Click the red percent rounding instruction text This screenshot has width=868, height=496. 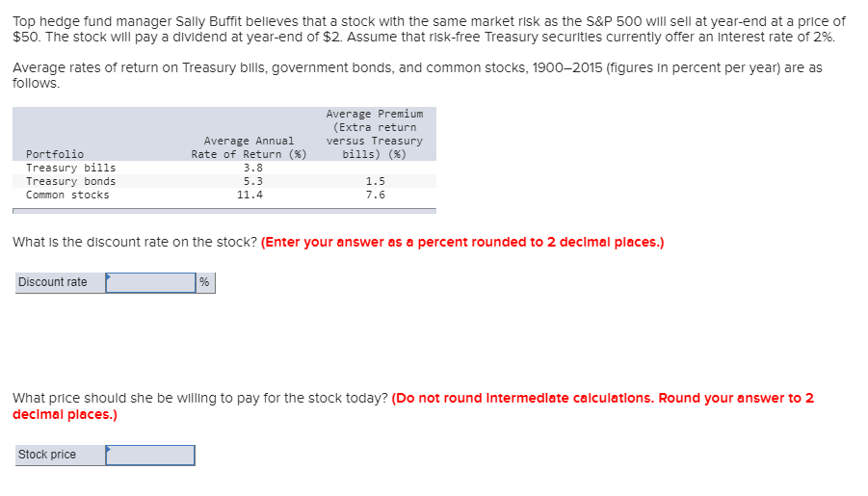(461, 242)
